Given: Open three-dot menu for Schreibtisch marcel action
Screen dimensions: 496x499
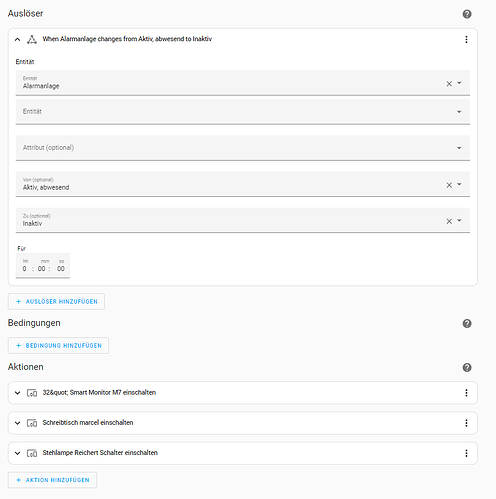Looking at the screenshot, I should 466,423.
